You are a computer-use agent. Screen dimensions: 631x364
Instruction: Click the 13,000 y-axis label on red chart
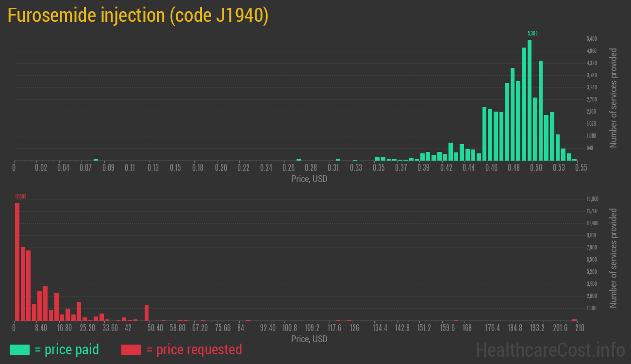tap(592, 199)
